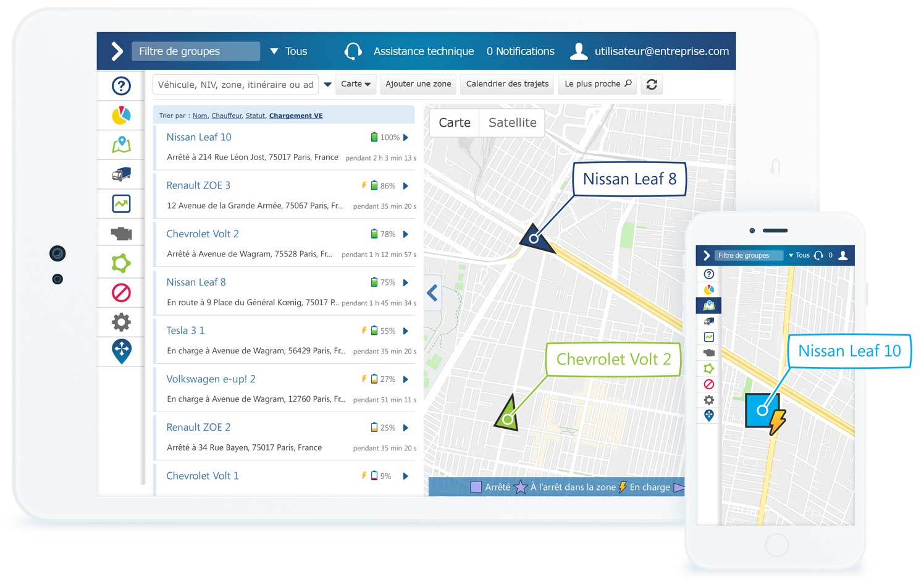The image size is (924, 587).
Task: Switch map to Satellite view tab
Action: coord(512,122)
